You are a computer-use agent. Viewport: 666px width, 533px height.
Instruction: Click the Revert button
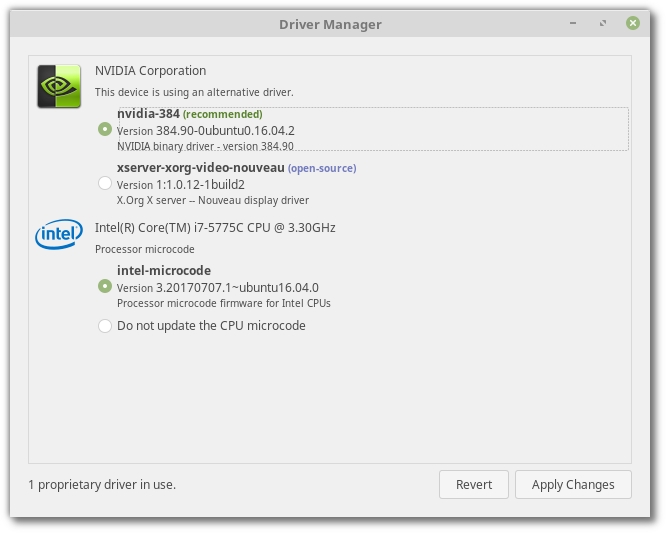(x=474, y=485)
